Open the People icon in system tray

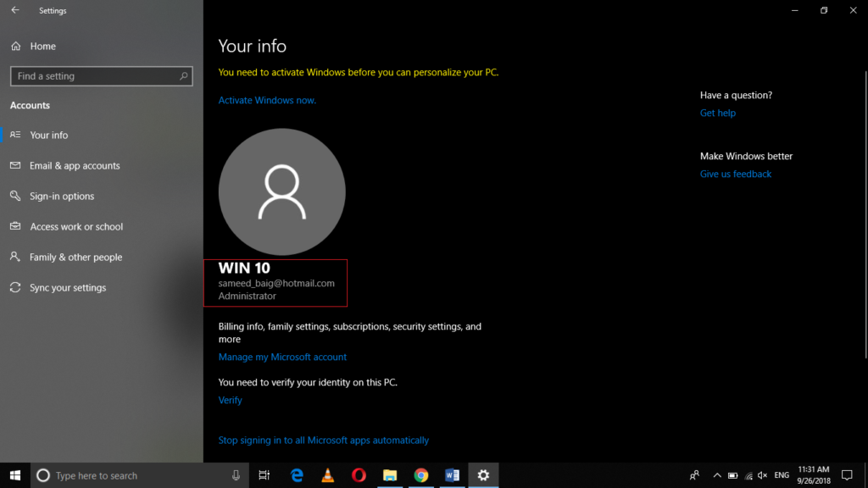[x=694, y=475]
